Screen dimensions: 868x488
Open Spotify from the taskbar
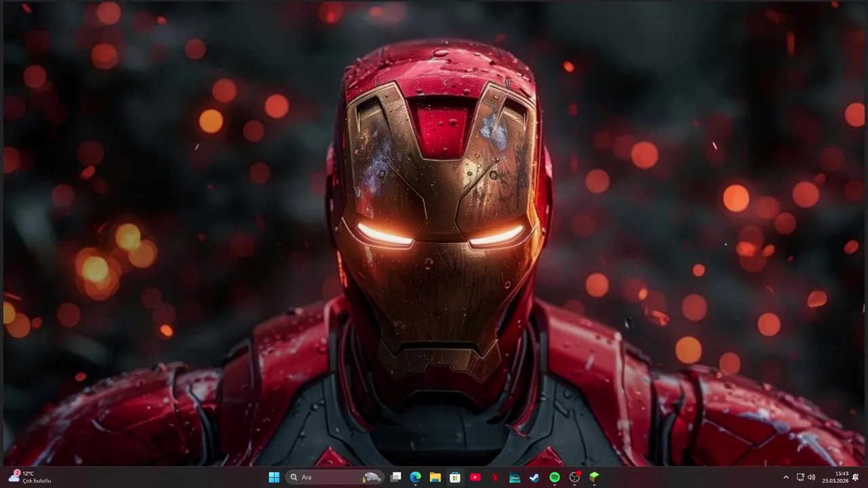554,477
